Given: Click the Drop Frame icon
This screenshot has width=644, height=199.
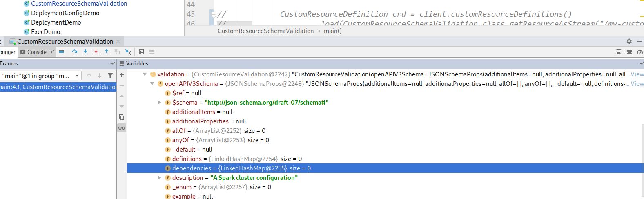Looking at the screenshot, I should click(x=117, y=52).
